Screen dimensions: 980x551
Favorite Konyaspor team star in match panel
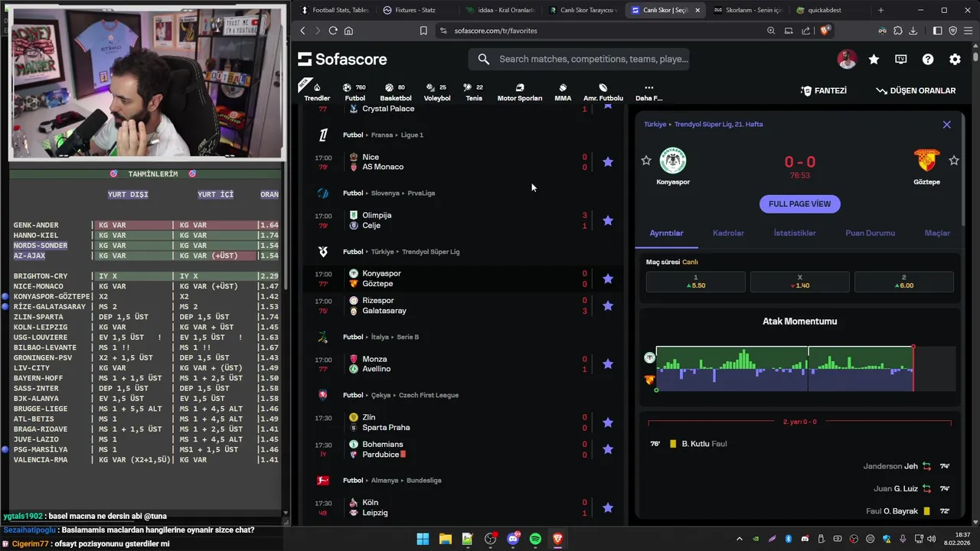click(646, 161)
